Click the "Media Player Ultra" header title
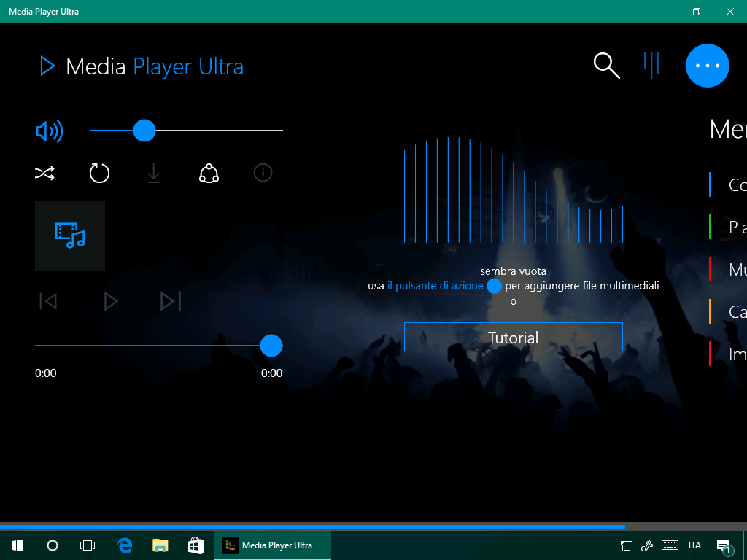Image resolution: width=747 pixels, height=560 pixels. (x=155, y=66)
